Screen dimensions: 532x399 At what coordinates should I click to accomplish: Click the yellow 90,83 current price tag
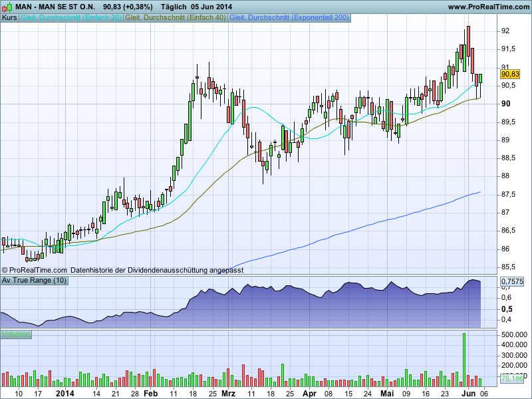510,74
